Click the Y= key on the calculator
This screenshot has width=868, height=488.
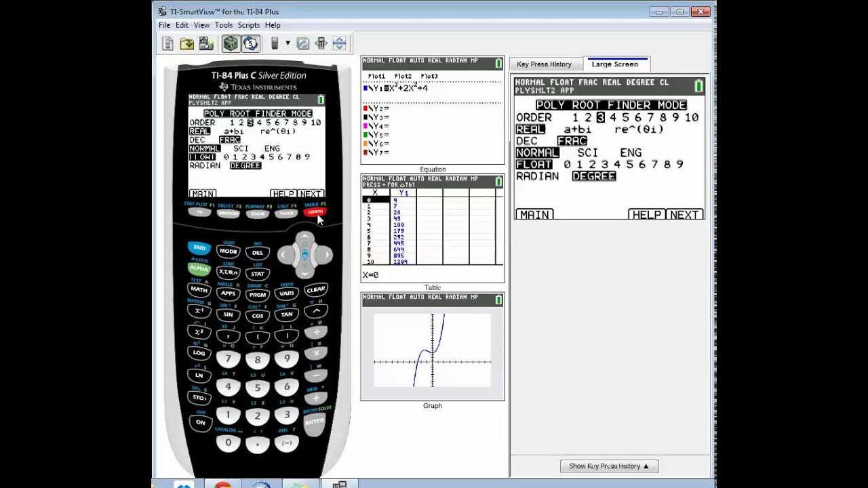pos(199,212)
